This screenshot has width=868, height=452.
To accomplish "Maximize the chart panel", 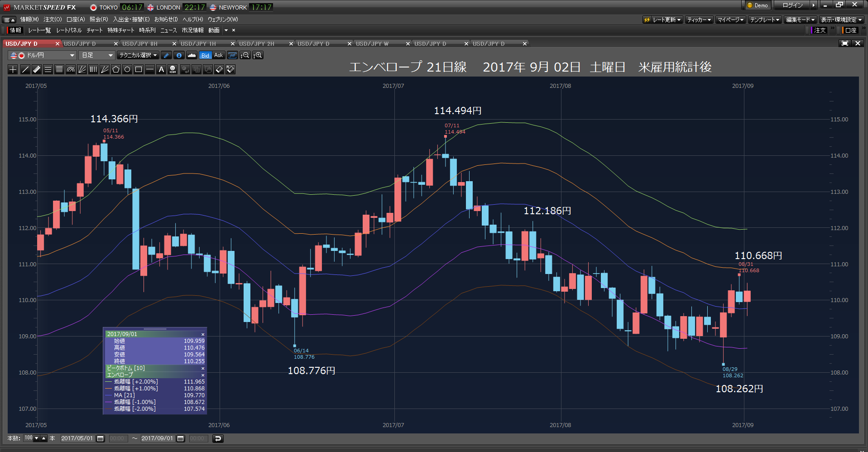I will [845, 43].
